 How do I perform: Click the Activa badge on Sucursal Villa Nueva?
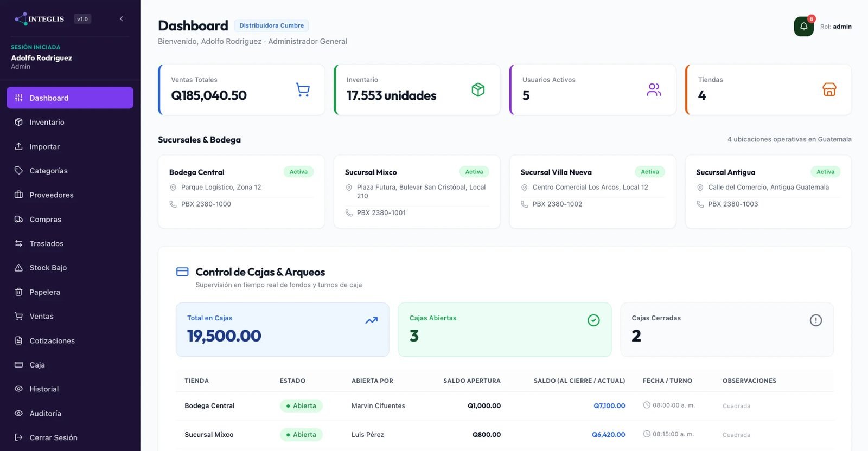(x=650, y=172)
